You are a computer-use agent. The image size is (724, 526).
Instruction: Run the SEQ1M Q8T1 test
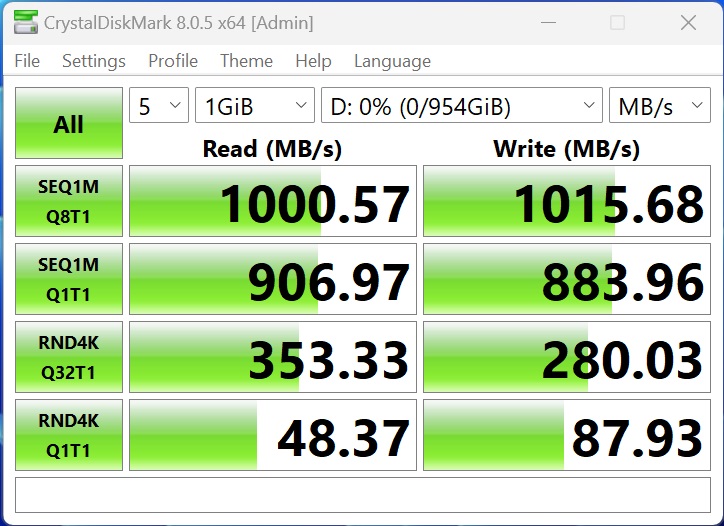pos(69,201)
